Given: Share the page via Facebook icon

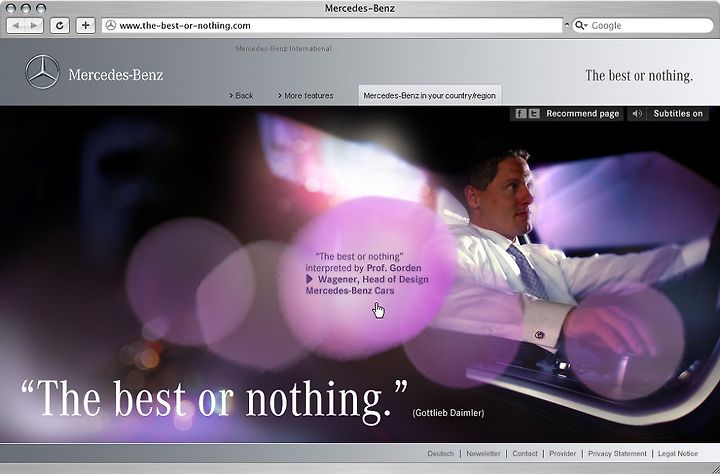Looking at the screenshot, I should (520, 113).
